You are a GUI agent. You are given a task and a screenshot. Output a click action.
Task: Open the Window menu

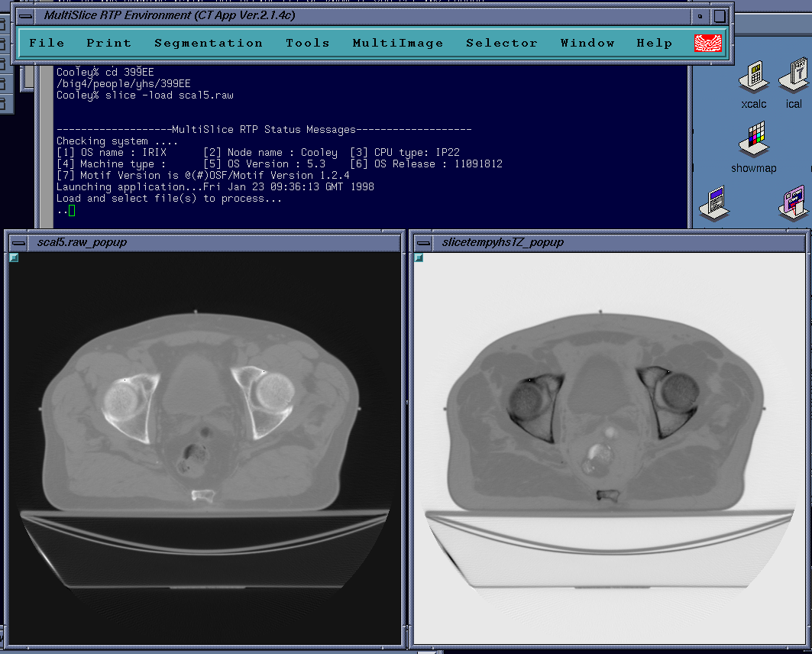587,43
